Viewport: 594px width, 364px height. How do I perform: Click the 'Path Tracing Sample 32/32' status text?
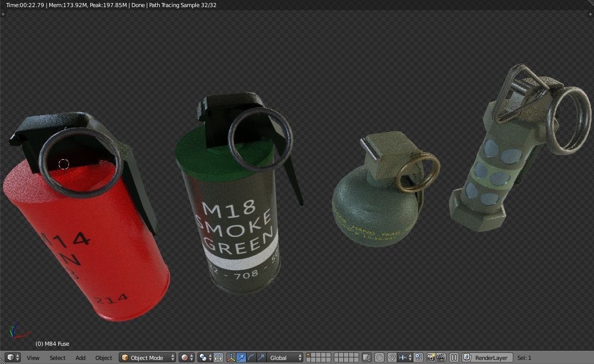(183, 5)
